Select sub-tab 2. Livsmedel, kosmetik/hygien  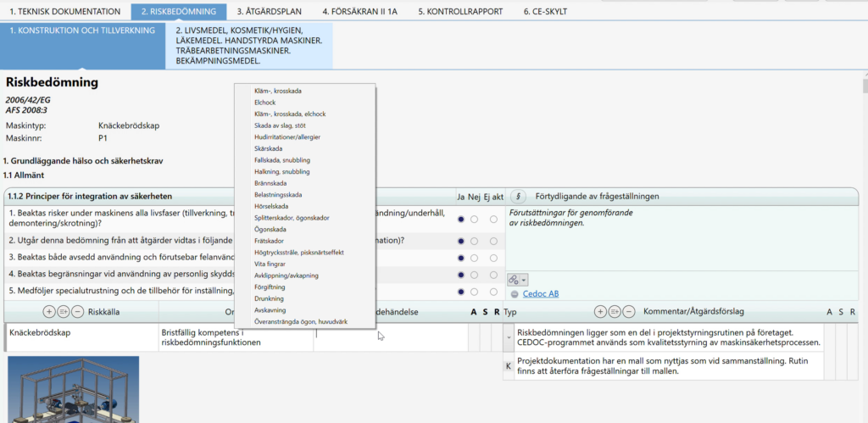click(249, 46)
